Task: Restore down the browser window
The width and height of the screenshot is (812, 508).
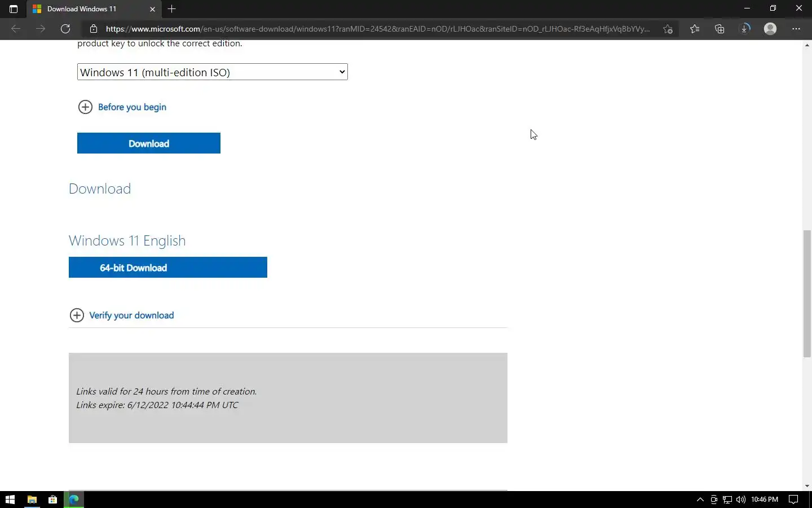Action: pos(773,8)
